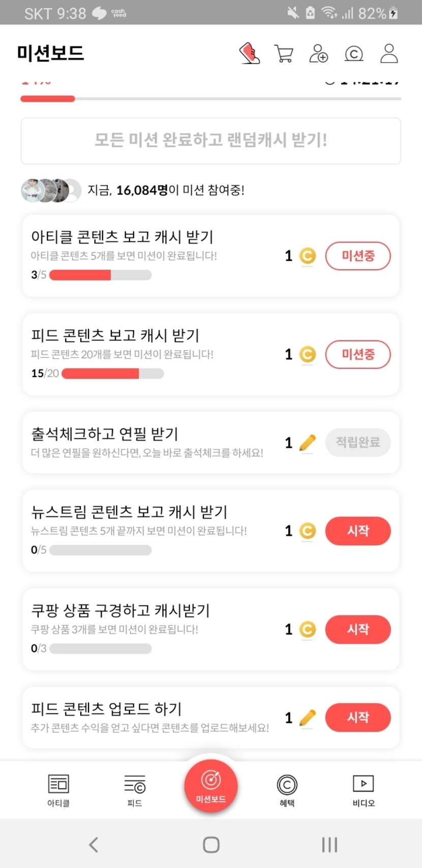
Task: Open the user profile icon
Action: click(x=389, y=53)
